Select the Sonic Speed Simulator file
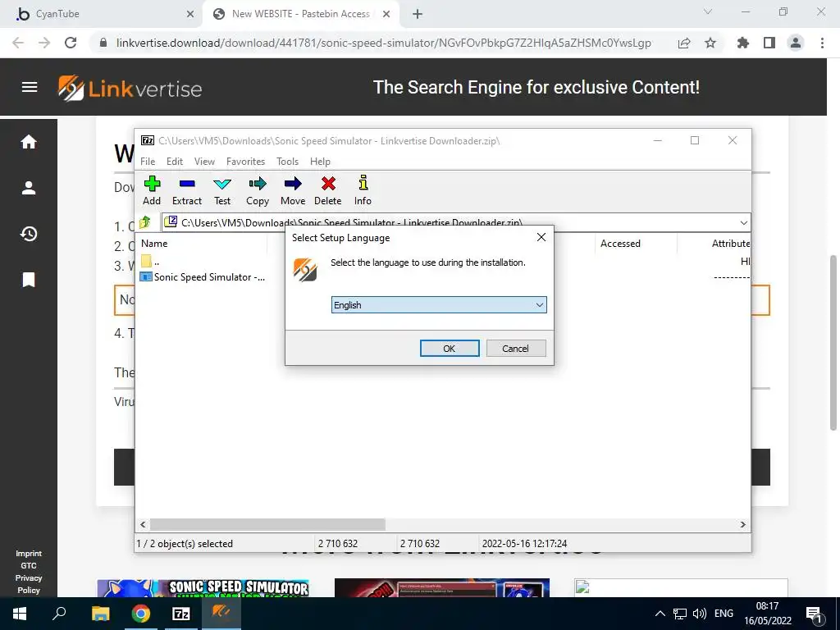Viewport: 840px width, 630px height. click(x=203, y=277)
